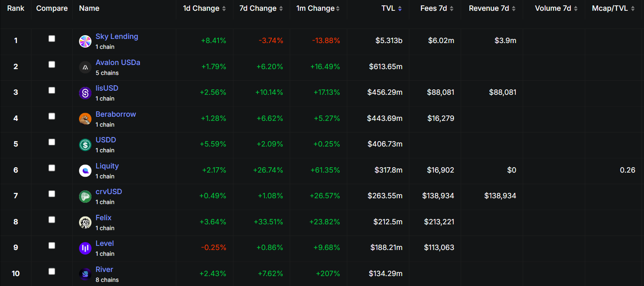Click the Sky Lending protocol logo
This screenshot has width=644, height=286.
click(x=85, y=41)
